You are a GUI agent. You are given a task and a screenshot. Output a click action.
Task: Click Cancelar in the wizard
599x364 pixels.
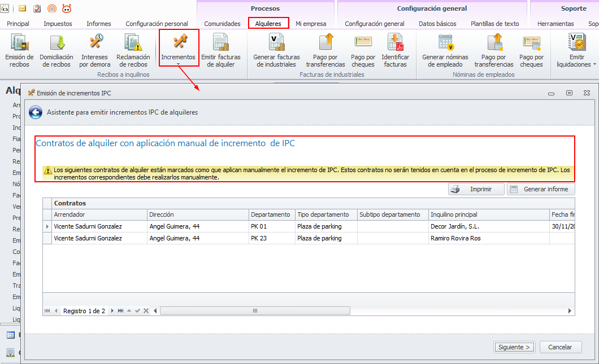click(560, 347)
